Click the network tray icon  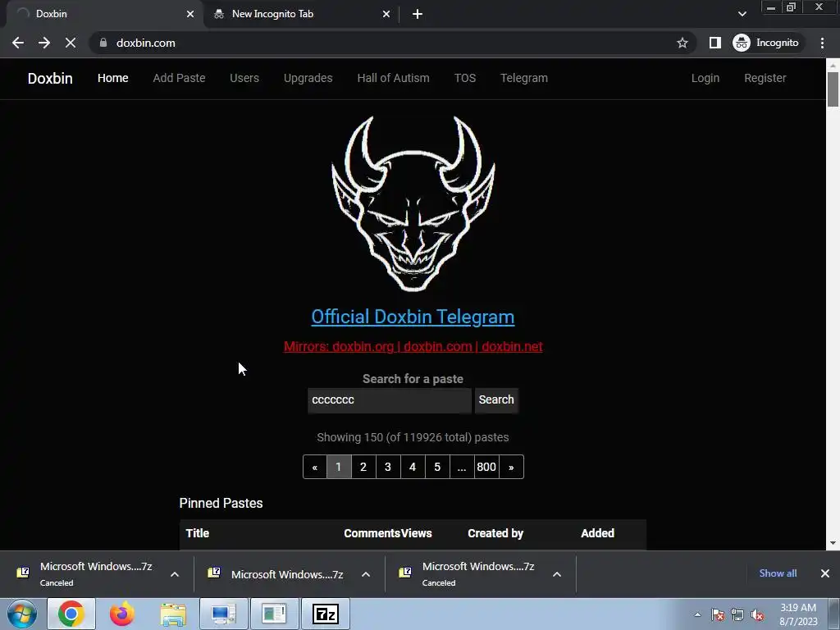(x=737, y=614)
